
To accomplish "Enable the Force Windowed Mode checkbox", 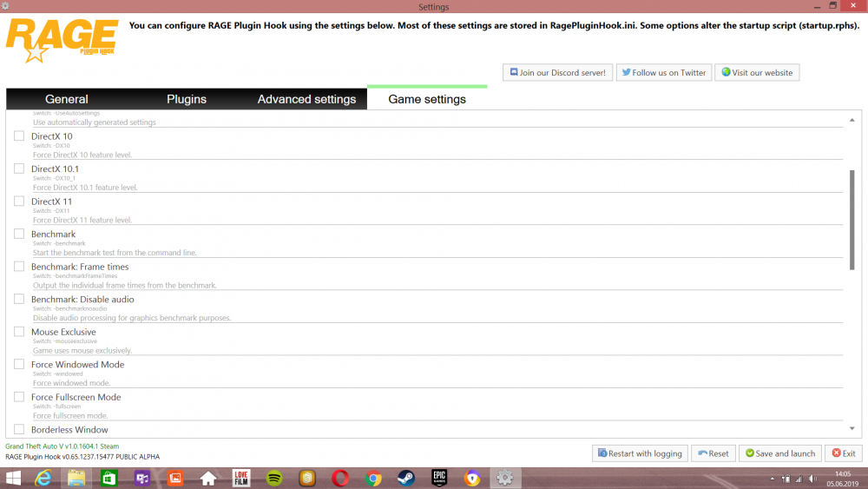I will pos(19,365).
